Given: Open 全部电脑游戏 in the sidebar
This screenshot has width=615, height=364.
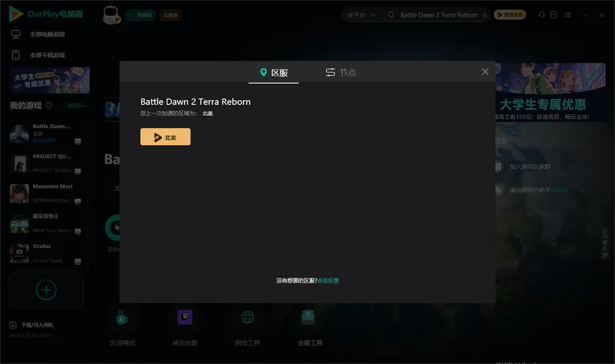Looking at the screenshot, I should pos(47,34).
